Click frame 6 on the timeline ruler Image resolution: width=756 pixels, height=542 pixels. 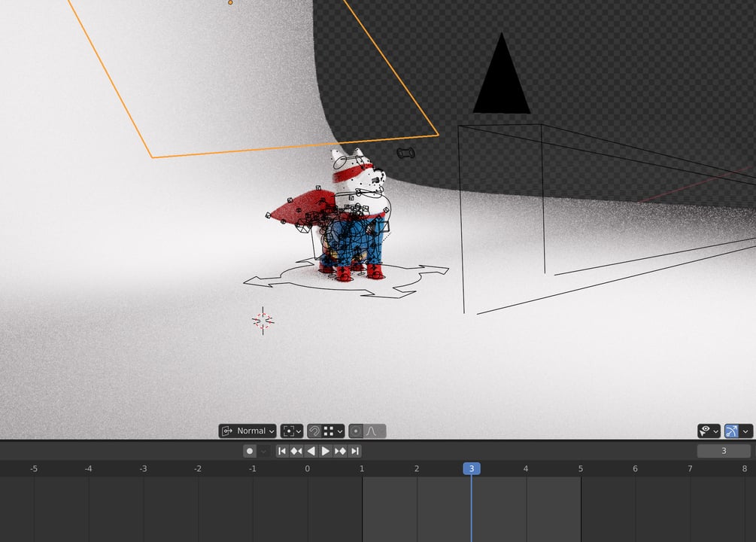(635, 469)
